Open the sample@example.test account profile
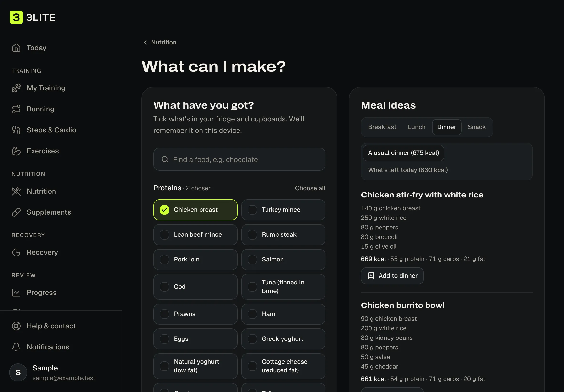 (61, 372)
